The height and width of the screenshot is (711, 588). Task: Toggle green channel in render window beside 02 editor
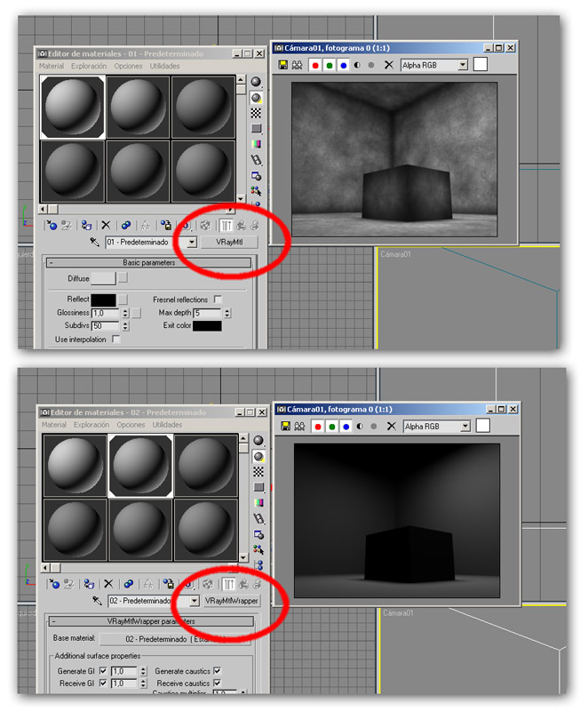click(332, 427)
